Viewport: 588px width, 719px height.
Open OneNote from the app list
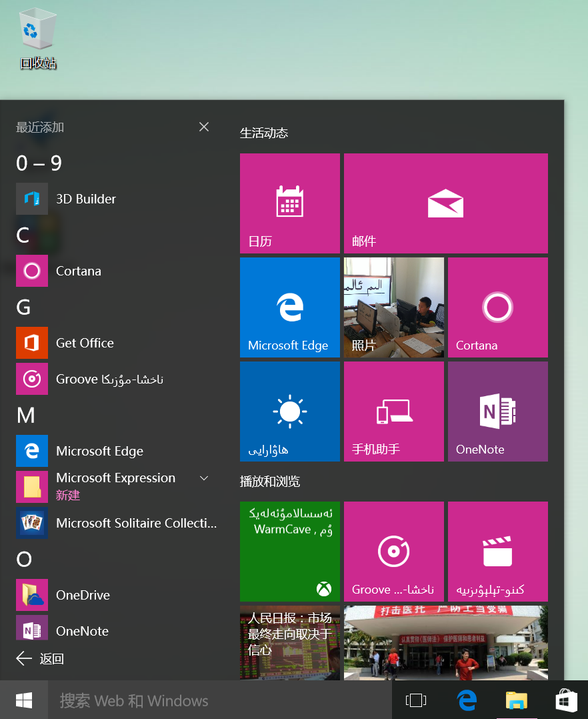(117, 629)
